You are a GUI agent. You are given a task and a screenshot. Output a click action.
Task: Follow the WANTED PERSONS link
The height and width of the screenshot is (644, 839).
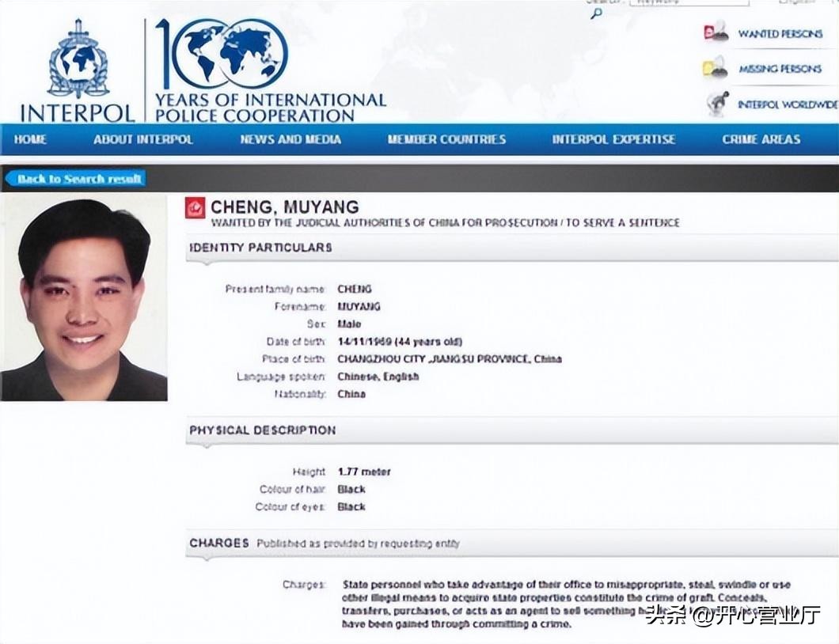[780, 34]
